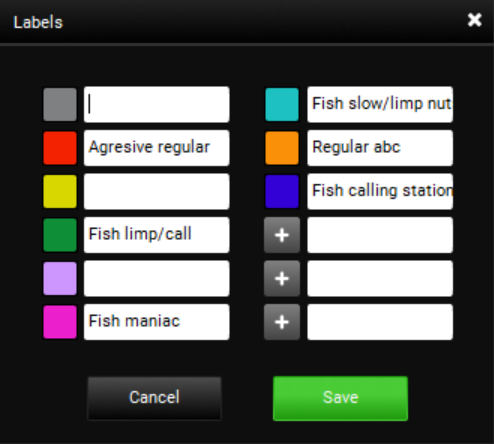Select the green swatch for Fish limp/call
The height and width of the screenshot is (444, 494).
60,235
